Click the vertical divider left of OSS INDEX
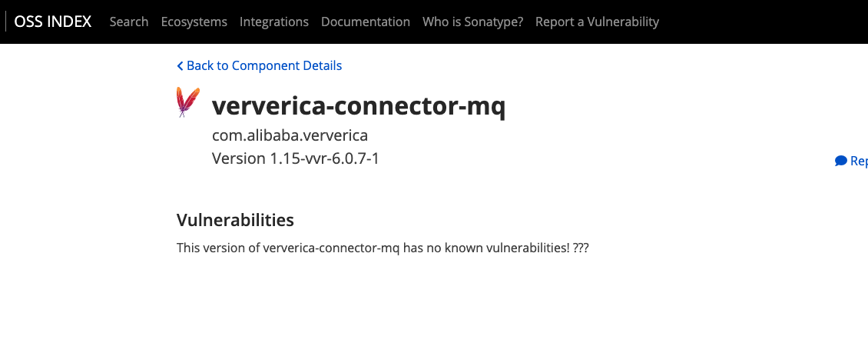This screenshot has height=363, width=868. point(6,22)
